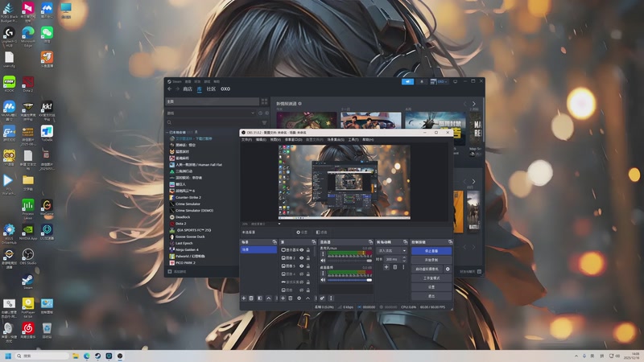Click Start Virtual Camera button
This screenshot has width=644, height=362.
click(x=427, y=269)
